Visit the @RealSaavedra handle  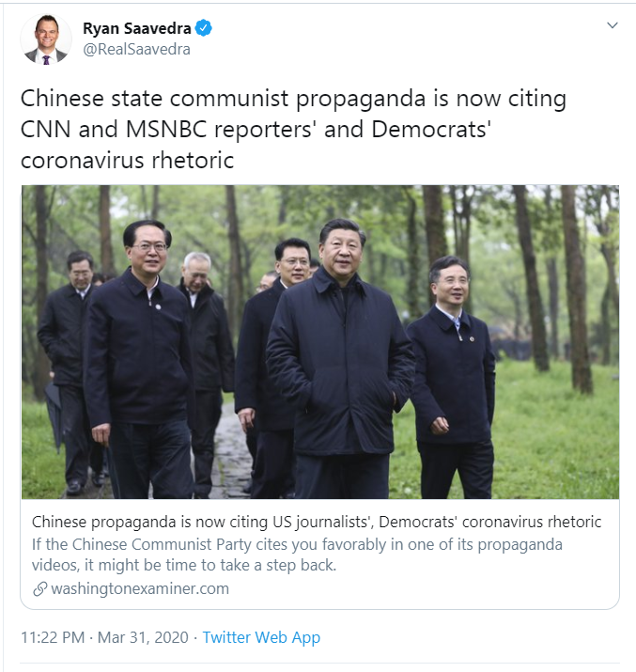pyautogui.click(x=136, y=49)
